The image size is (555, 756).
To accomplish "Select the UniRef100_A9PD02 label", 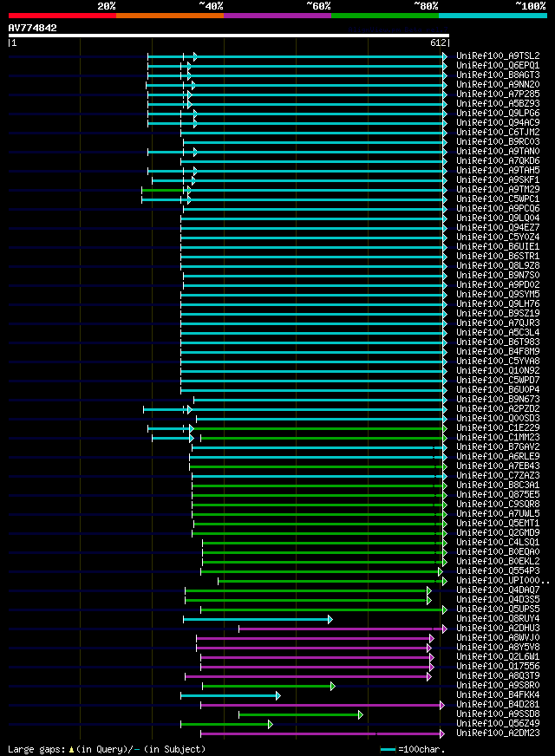I will coord(498,285).
